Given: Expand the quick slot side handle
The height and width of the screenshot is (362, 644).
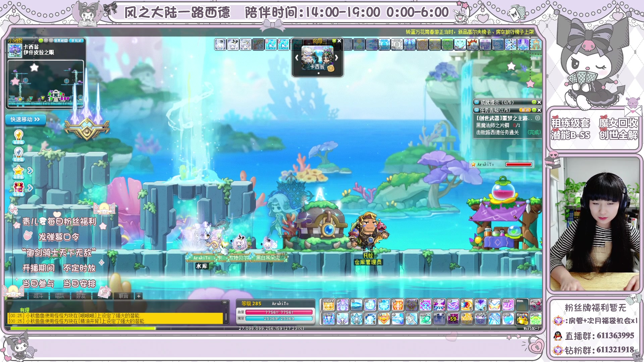Looking at the screenshot, I should pos(320,312).
